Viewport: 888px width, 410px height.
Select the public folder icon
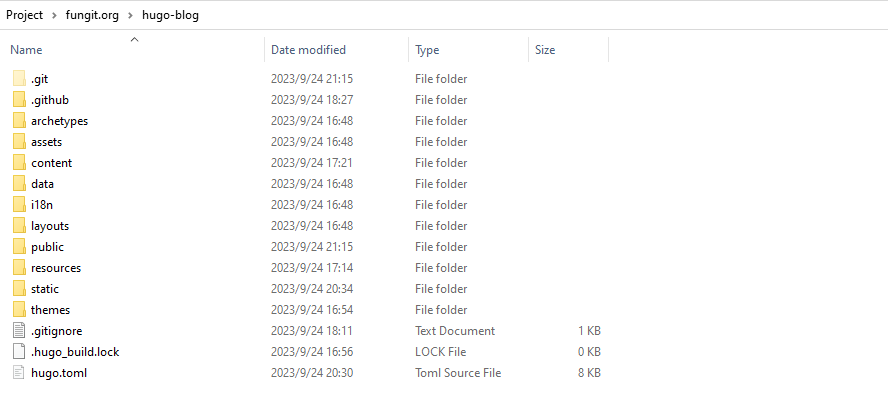tap(19, 246)
